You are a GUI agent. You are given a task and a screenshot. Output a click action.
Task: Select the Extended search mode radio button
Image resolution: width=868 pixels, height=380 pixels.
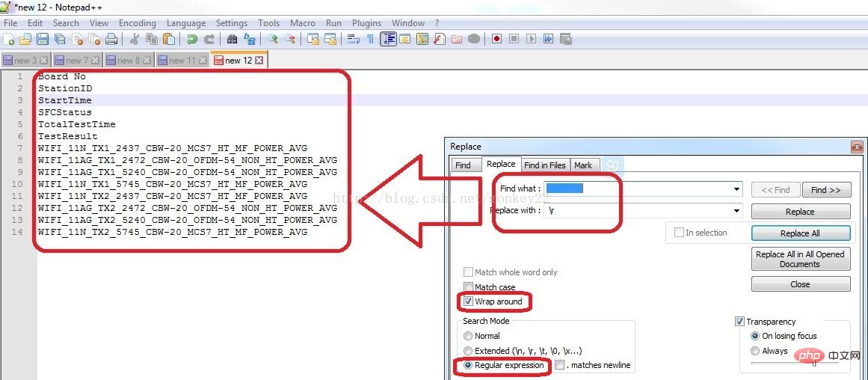click(468, 351)
